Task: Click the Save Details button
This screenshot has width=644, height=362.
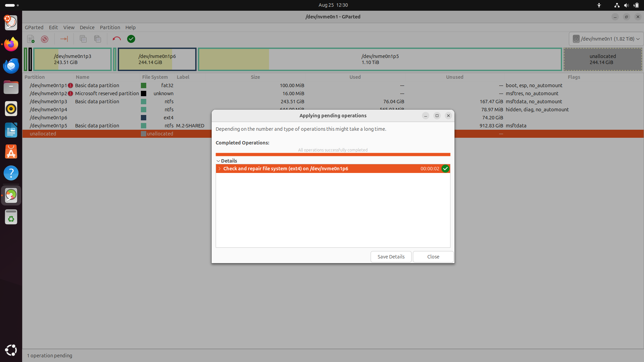Action: (391, 257)
